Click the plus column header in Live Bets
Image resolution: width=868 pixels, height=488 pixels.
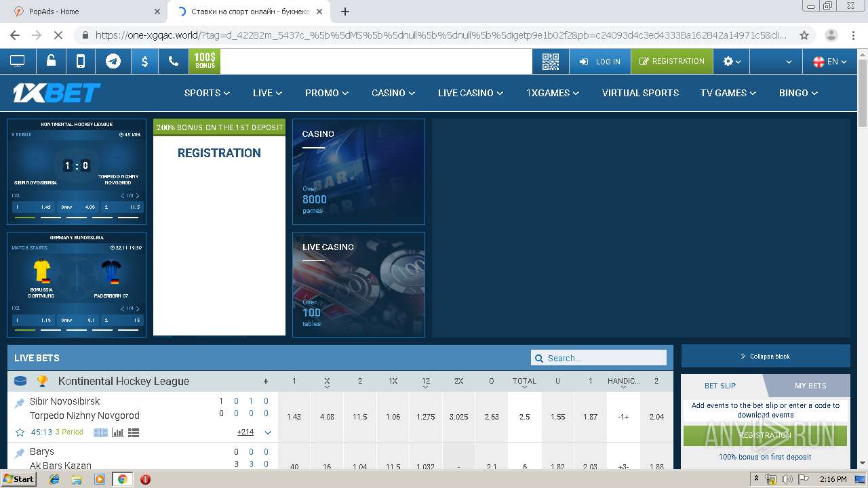point(266,381)
